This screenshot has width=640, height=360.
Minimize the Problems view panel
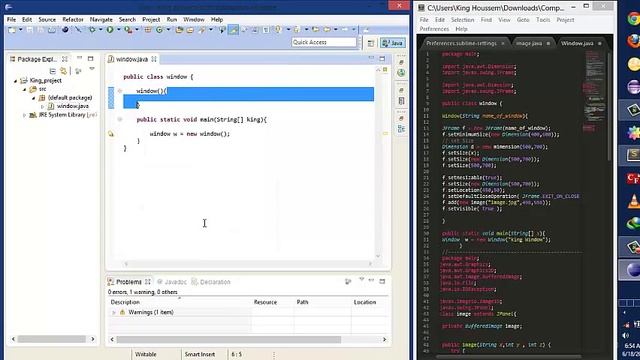point(371,281)
